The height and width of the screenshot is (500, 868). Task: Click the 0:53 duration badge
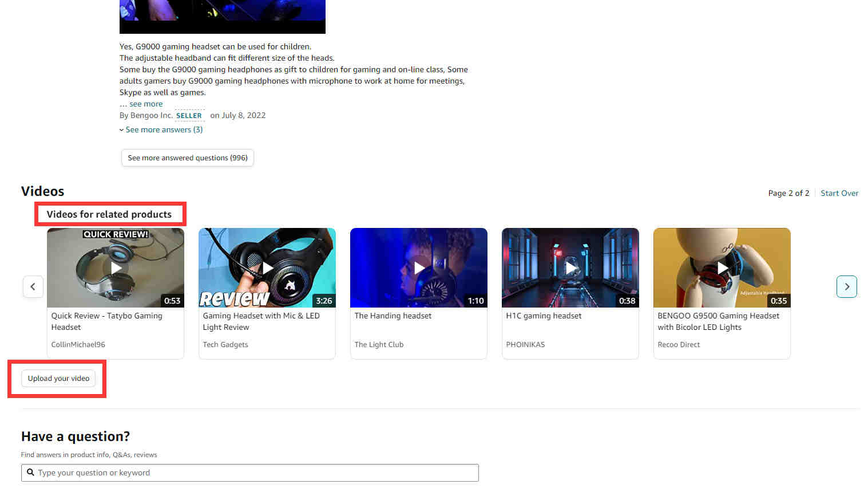tap(172, 301)
